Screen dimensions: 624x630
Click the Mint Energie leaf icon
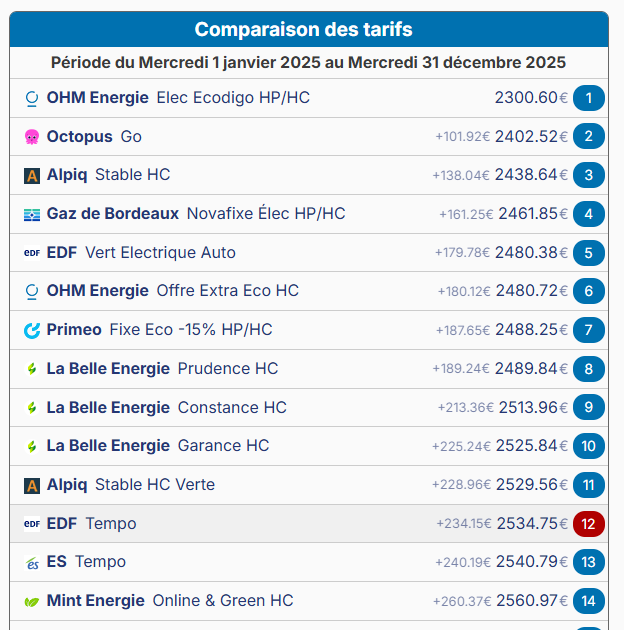31,601
